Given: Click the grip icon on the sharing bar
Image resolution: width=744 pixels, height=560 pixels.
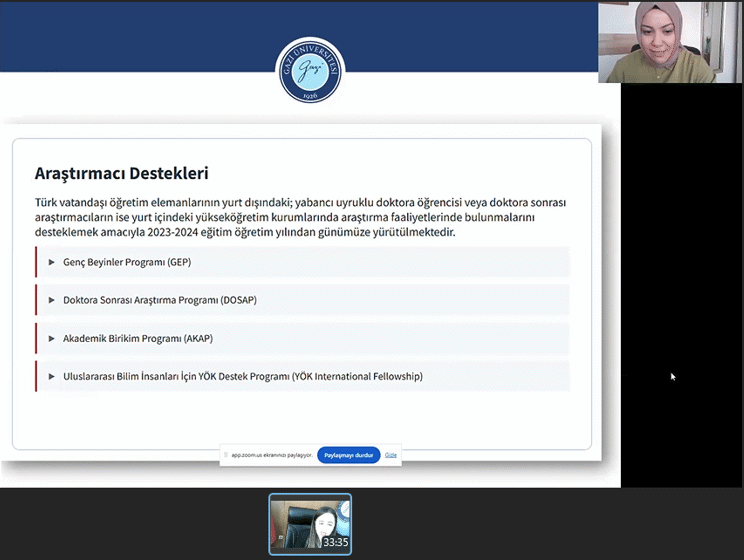Looking at the screenshot, I should (226, 455).
